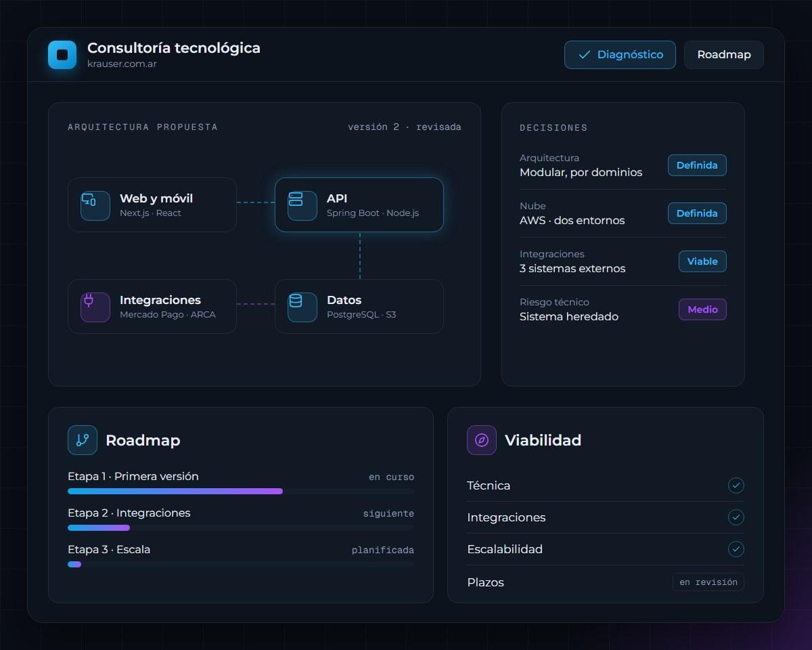The height and width of the screenshot is (650, 812).
Task: Select the Web y móvil architecture card
Action: click(152, 204)
